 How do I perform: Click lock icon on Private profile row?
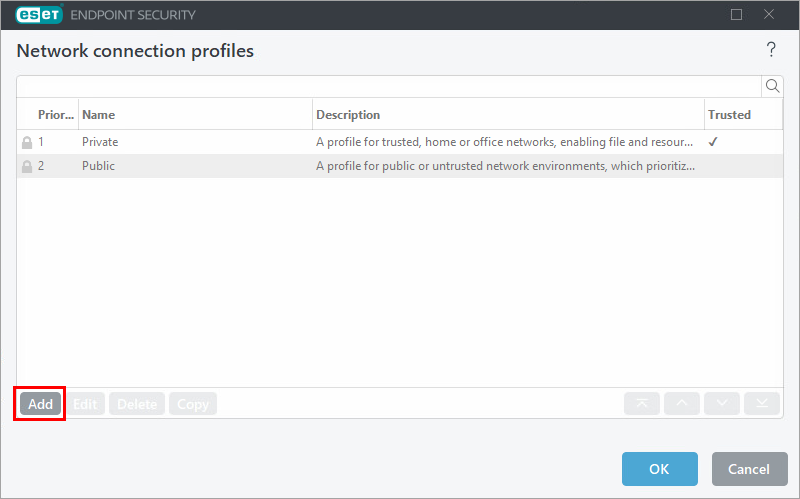pos(27,142)
